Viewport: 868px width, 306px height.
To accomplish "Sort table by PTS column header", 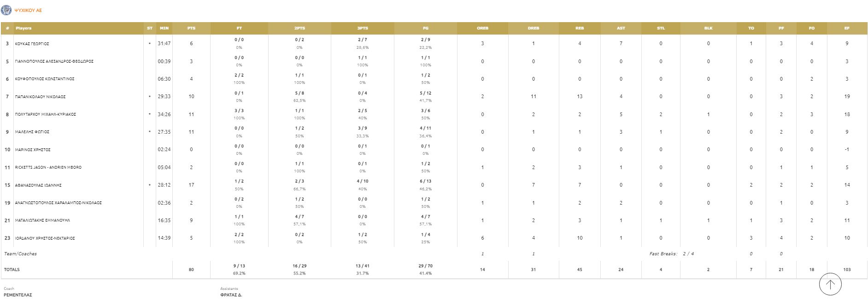I will point(191,28).
